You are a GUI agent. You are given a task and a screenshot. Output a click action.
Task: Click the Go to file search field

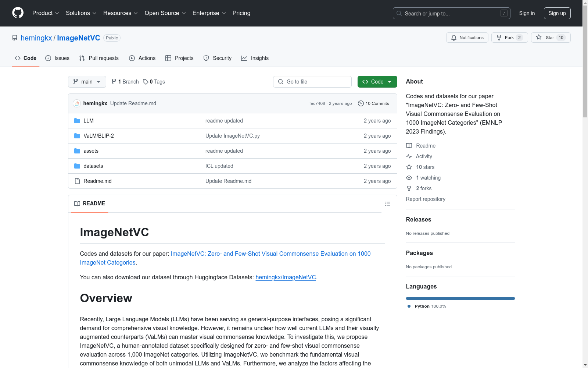[312, 82]
